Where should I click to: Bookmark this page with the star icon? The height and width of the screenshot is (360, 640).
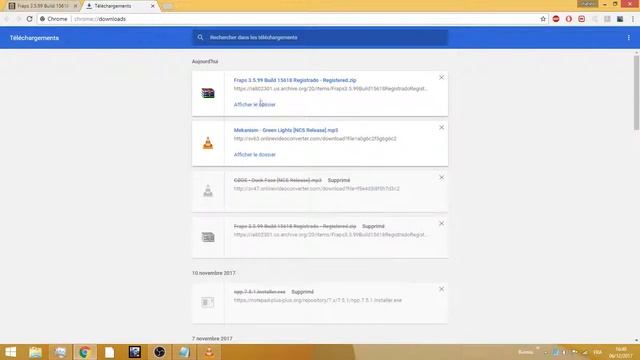(543, 19)
